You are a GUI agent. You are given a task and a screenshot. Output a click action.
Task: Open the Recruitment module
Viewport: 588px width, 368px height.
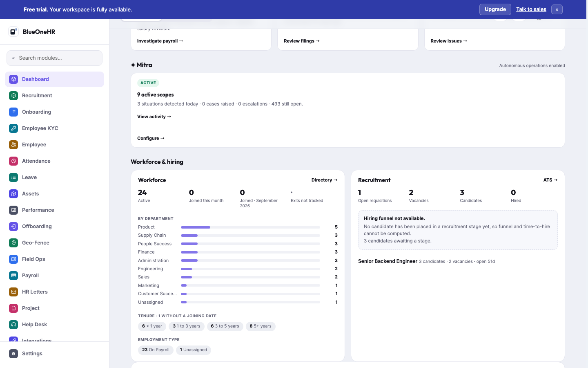[x=54, y=96]
